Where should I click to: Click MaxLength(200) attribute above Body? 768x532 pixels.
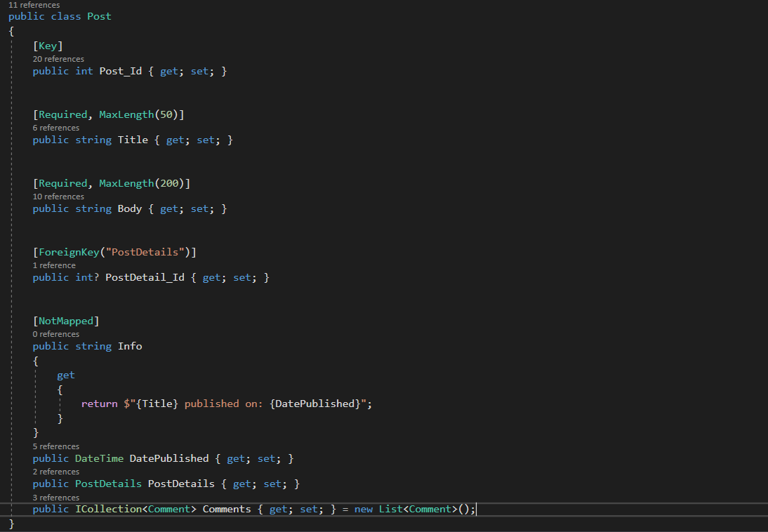click(x=142, y=183)
